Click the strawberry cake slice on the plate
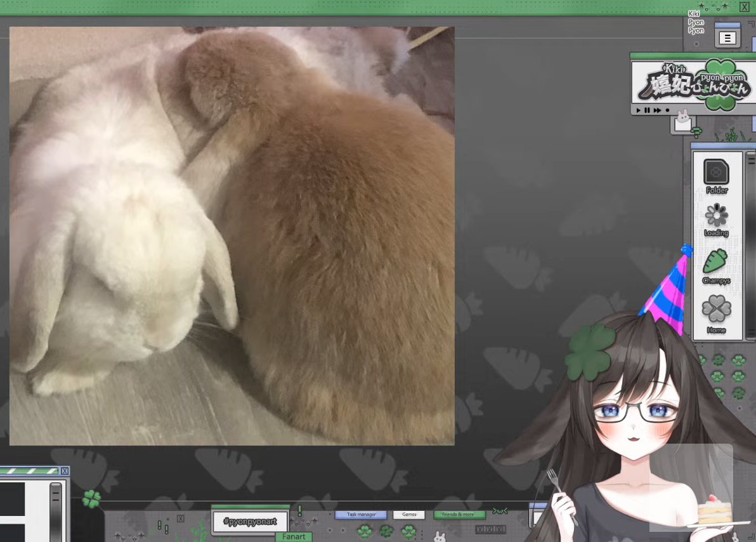 pos(714,510)
